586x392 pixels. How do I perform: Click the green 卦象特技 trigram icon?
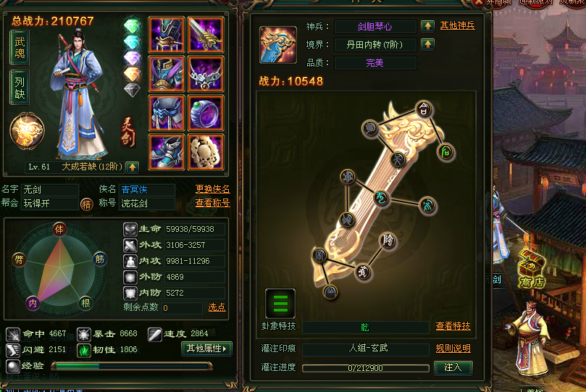click(280, 304)
